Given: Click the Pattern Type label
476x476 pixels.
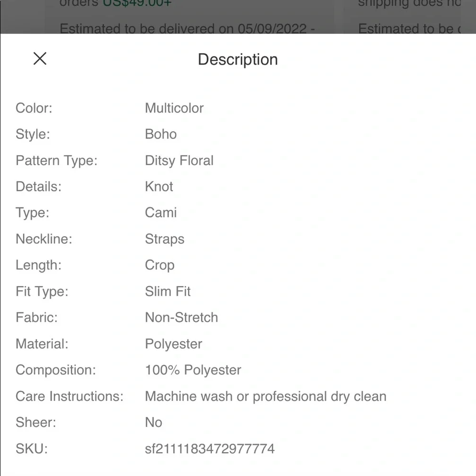Looking at the screenshot, I should [x=56, y=160].
